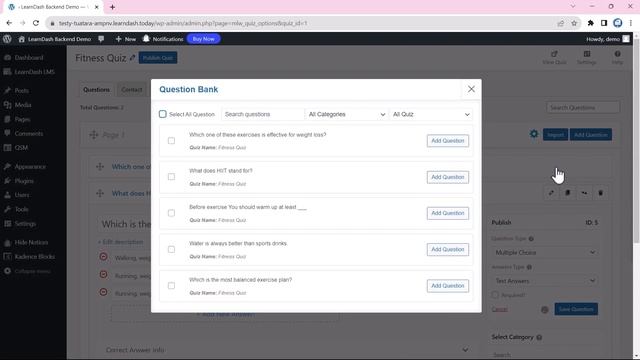Image resolution: width=640 pixels, height=360 pixels.
Task: Add the weight loss exercises question
Action: point(448,141)
